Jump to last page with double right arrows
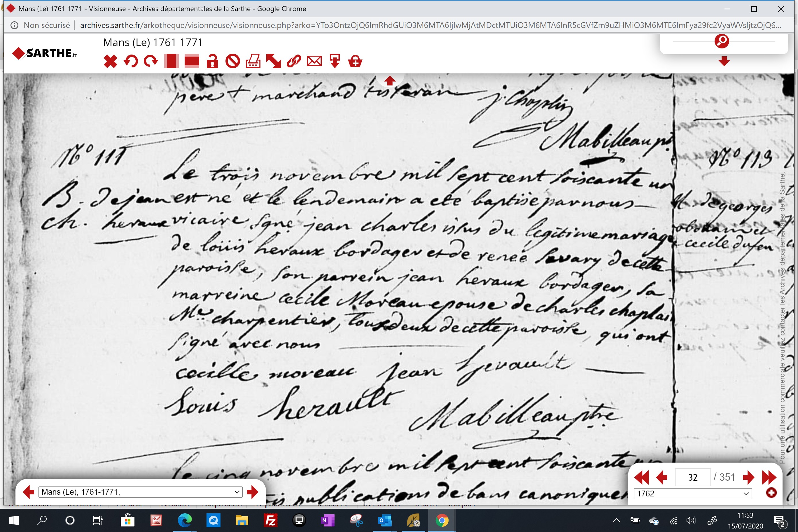Image resolution: width=798 pixels, height=532 pixels. (x=769, y=477)
